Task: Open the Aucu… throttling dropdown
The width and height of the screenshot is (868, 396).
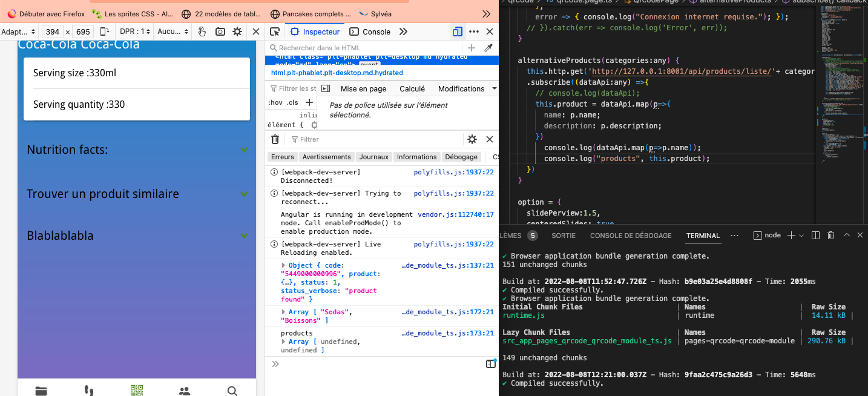Action: point(173,31)
